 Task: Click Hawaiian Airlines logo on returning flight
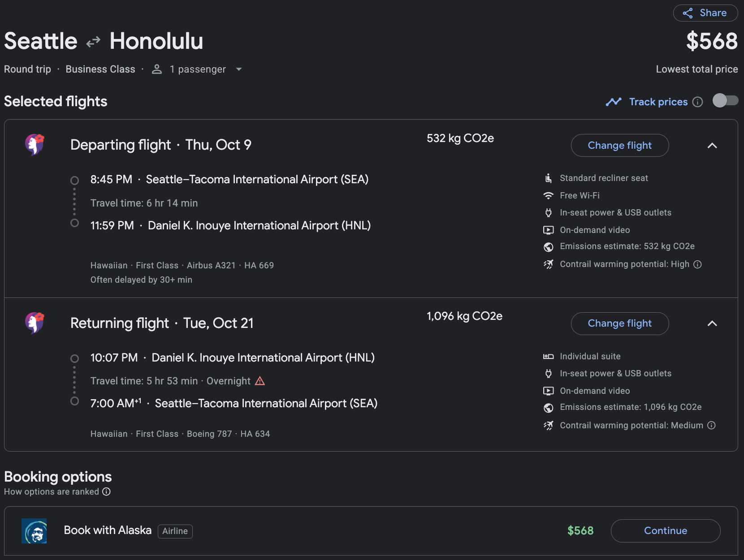[35, 323]
